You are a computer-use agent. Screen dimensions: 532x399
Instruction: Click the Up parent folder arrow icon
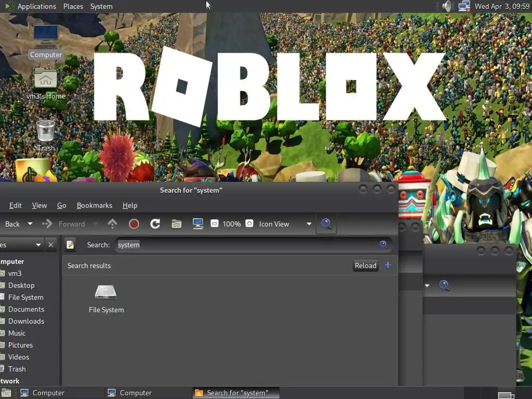(x=112, y=223)
